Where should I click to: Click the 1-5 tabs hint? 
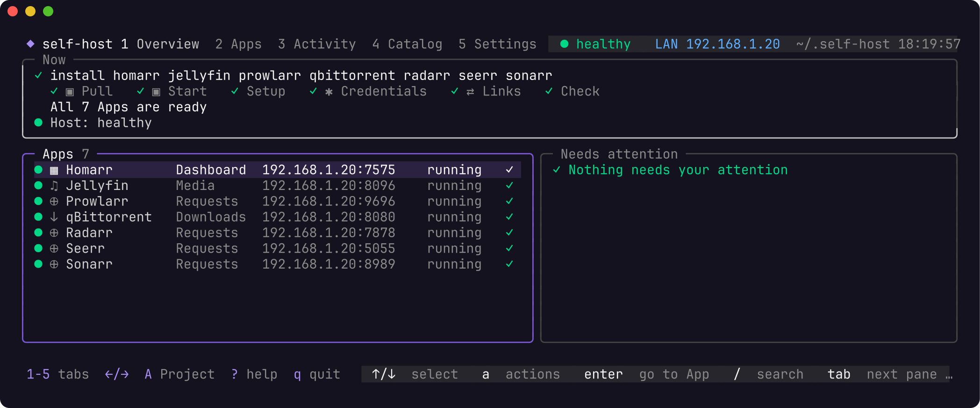[x=58, y=374]
